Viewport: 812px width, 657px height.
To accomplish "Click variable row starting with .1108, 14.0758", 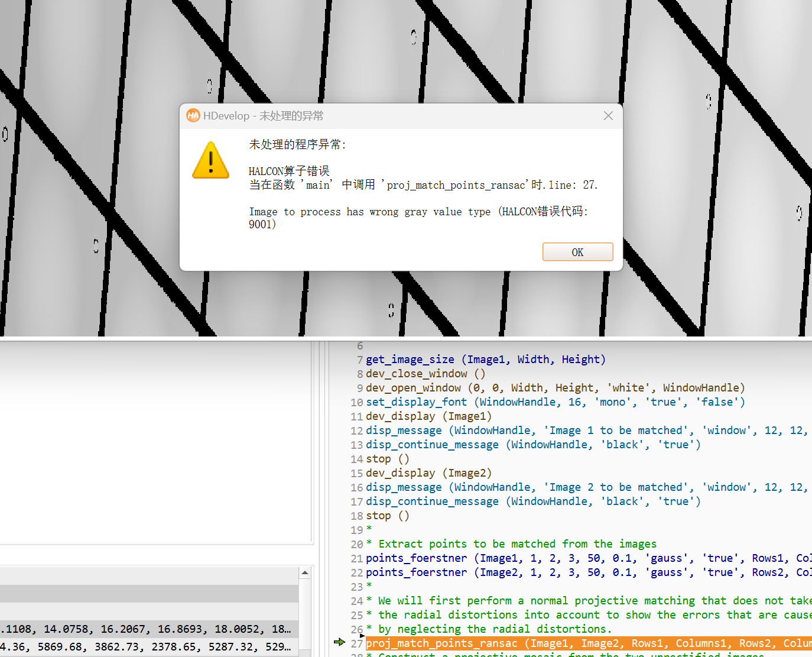I will (149, 629).
